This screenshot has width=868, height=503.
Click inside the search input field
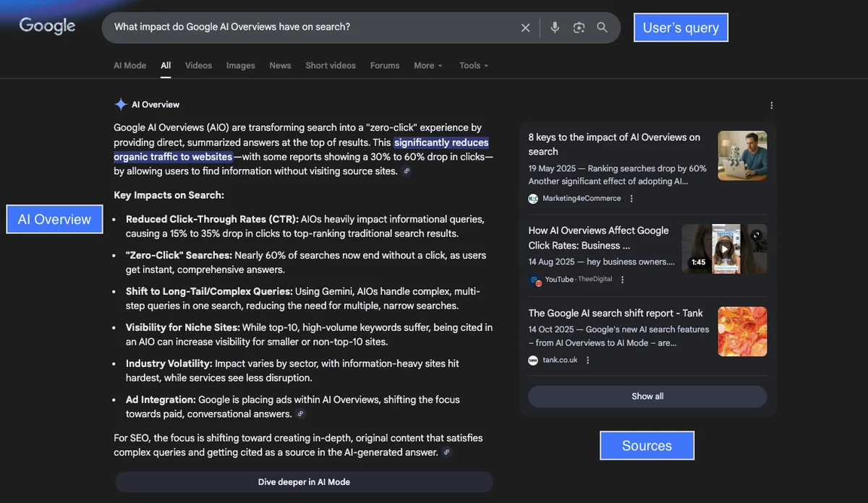(x=289, y=27)
